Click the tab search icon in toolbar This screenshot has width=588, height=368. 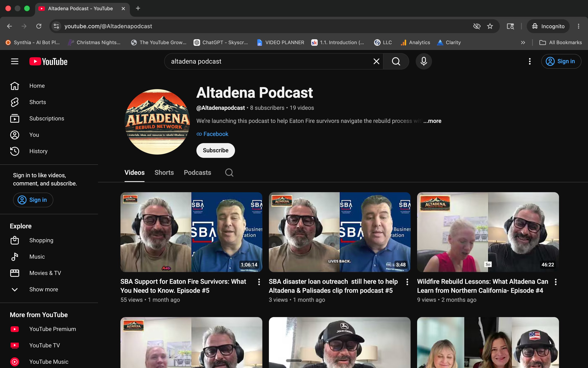(510, 26)
